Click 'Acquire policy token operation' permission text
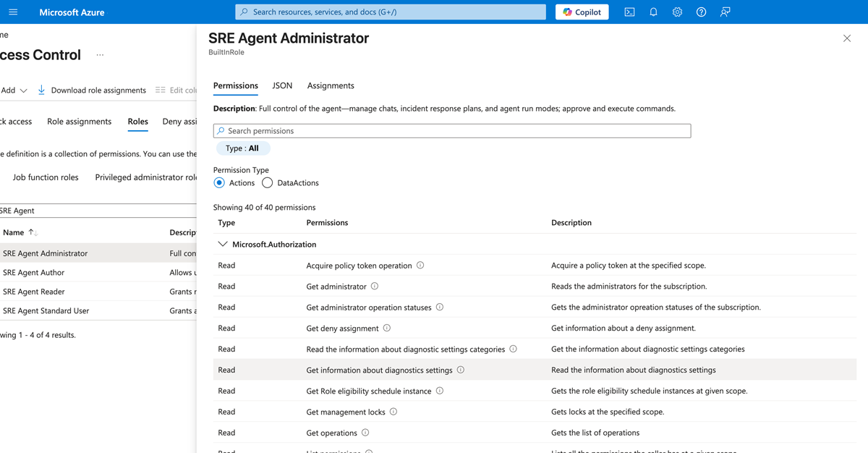 click(359, 266)
